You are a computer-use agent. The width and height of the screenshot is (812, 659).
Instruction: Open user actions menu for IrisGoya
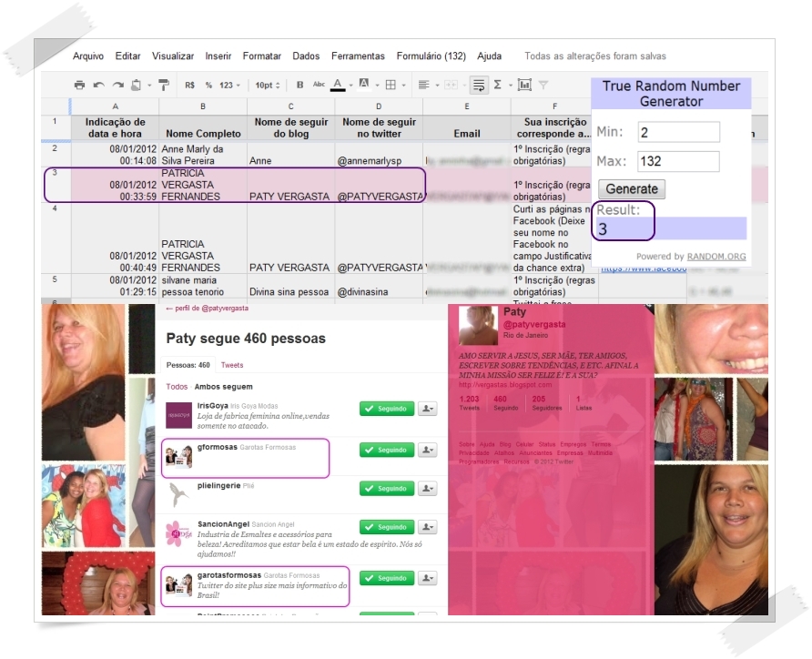tap(427, 409)
